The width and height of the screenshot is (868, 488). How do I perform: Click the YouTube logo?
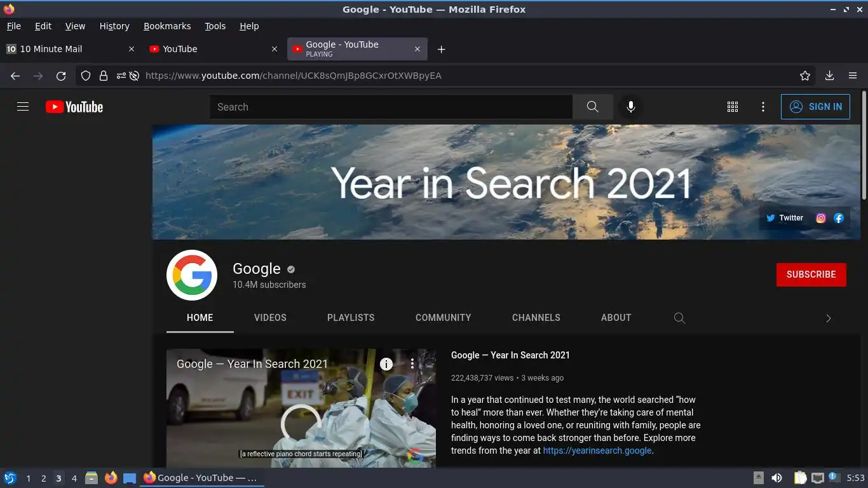pyautogui.click(x=74, y=107)
